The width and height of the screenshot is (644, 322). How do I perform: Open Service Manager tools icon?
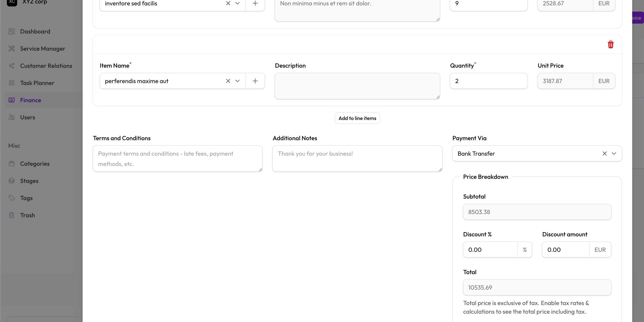click(x=12, y=49)
